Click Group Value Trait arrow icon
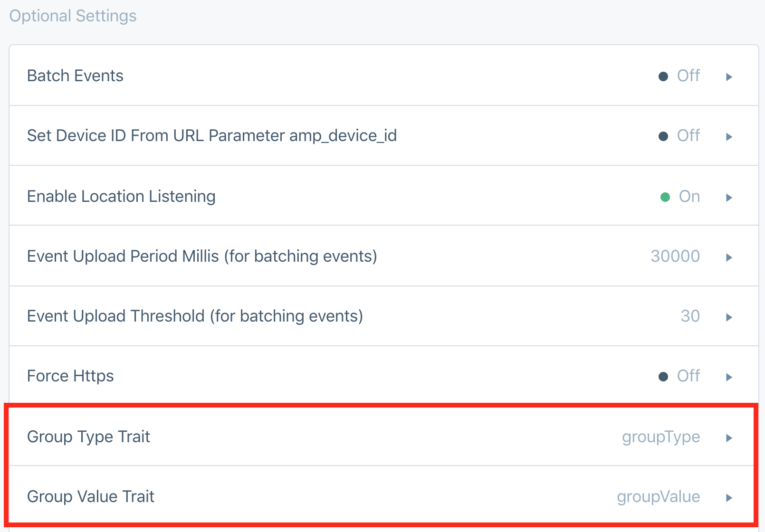 tap(729, 497)
